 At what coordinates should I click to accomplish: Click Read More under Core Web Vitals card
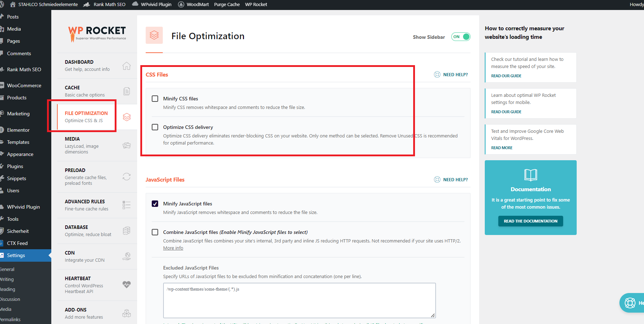click(x=502, y=148)
